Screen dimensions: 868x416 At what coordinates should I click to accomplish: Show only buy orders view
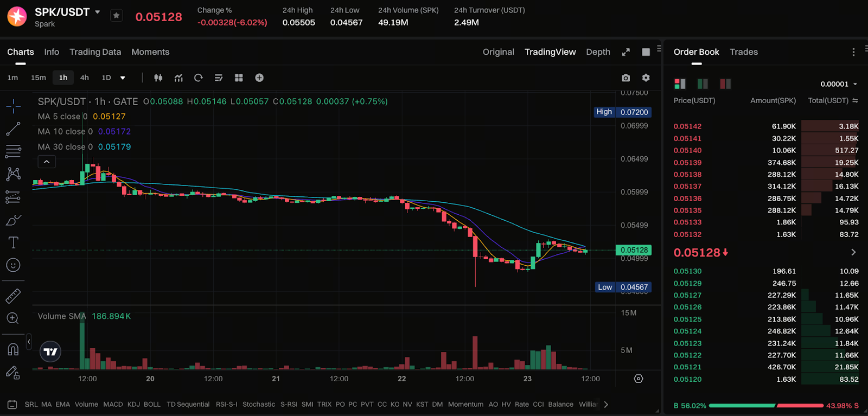[x=703, y=84]
